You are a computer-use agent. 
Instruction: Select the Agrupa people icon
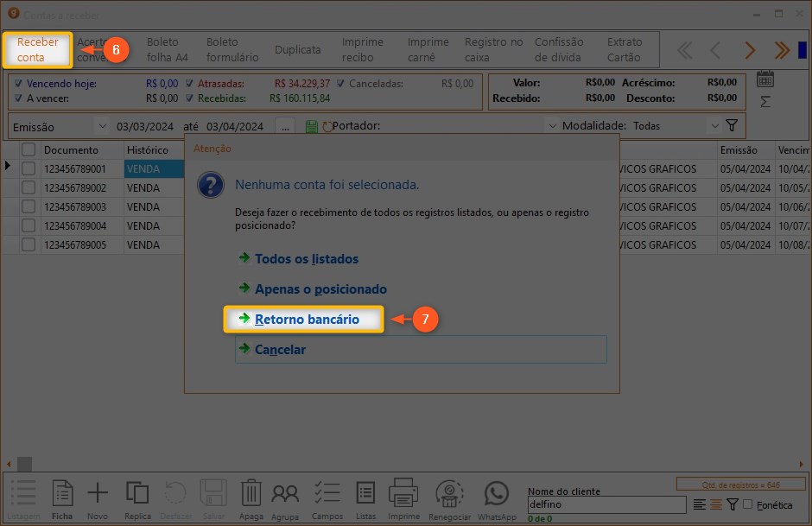click(285, 496)
